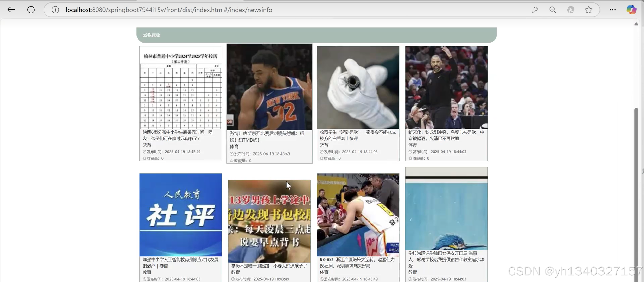Click the clock icon on the 社评 card

point(144,279)
